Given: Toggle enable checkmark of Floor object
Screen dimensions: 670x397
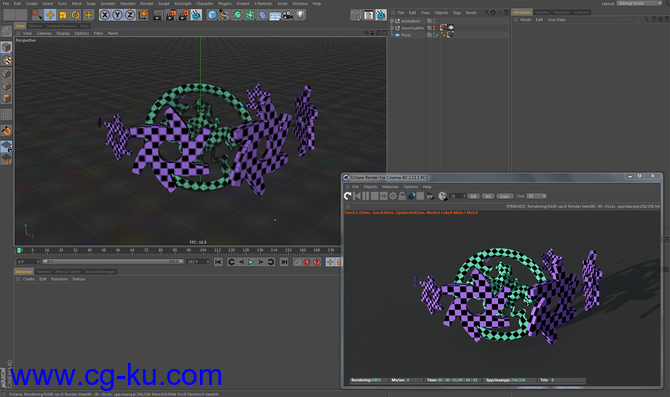Looking at the screenshot, I should tap(437, 35).
